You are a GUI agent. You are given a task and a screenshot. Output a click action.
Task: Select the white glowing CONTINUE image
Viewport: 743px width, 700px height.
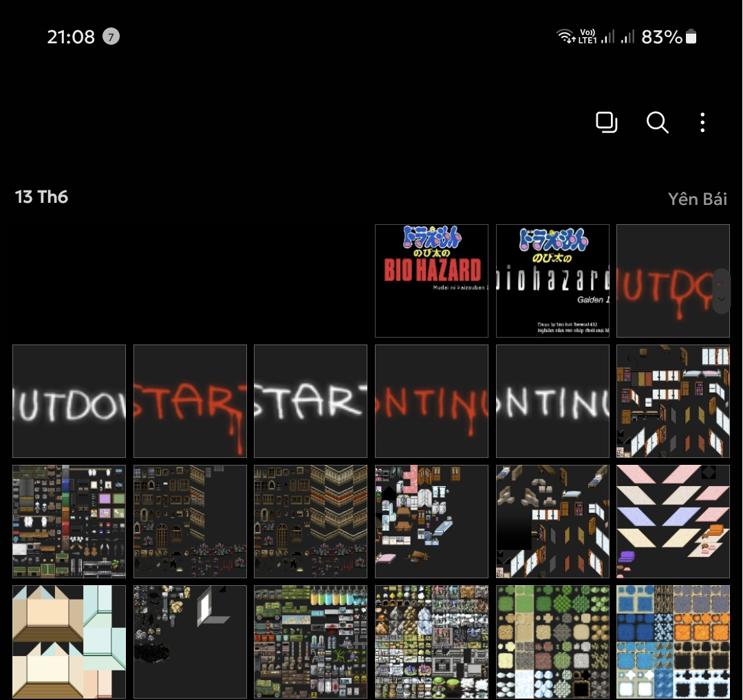click(x=552, y=401)
